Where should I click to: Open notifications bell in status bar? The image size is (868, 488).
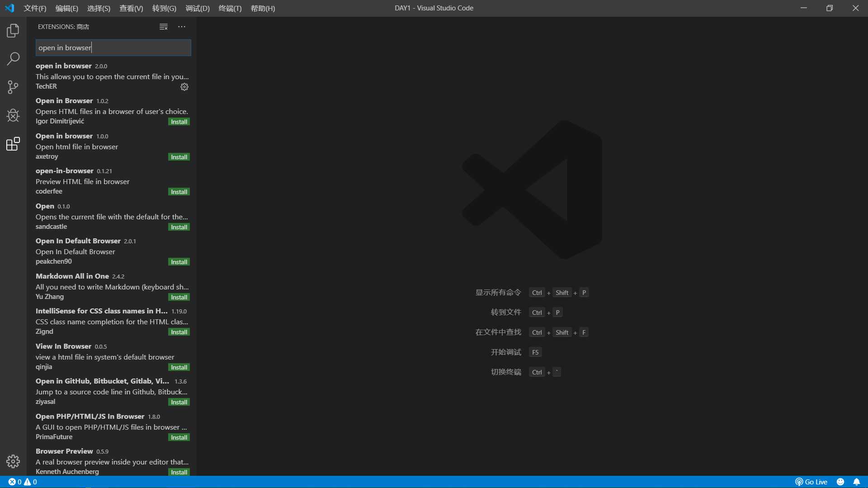pyautogui.click(x=857, y=482)
